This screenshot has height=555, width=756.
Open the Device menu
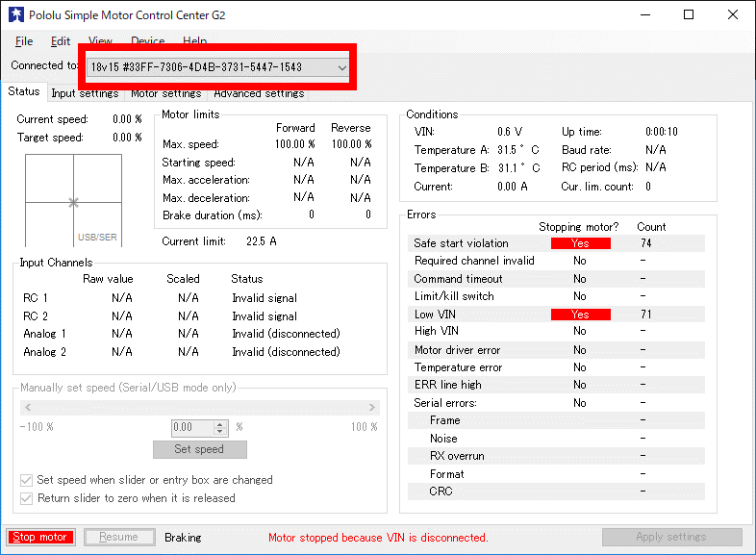(x=147, y=39)
